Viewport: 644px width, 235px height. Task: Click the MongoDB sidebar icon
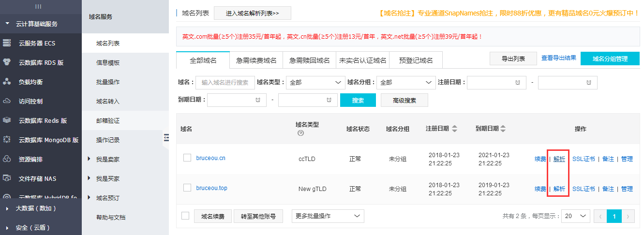coord(7,140)
